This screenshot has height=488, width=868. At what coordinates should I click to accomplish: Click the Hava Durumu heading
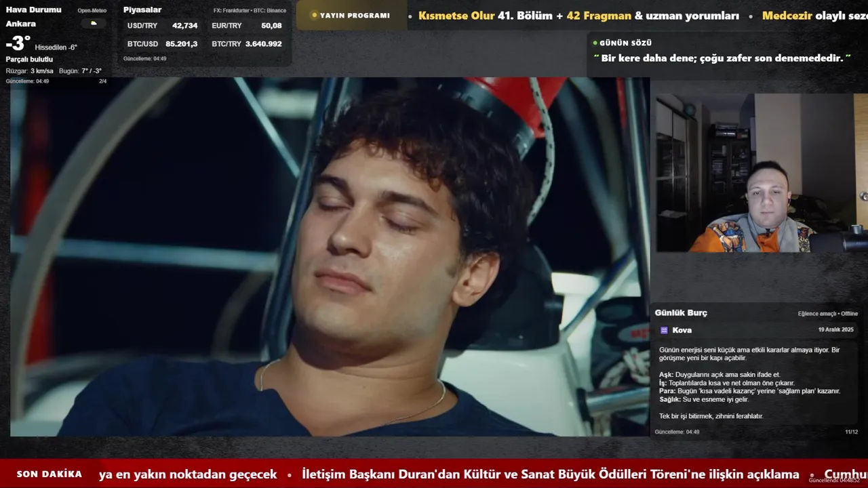(x=33, y=9)
